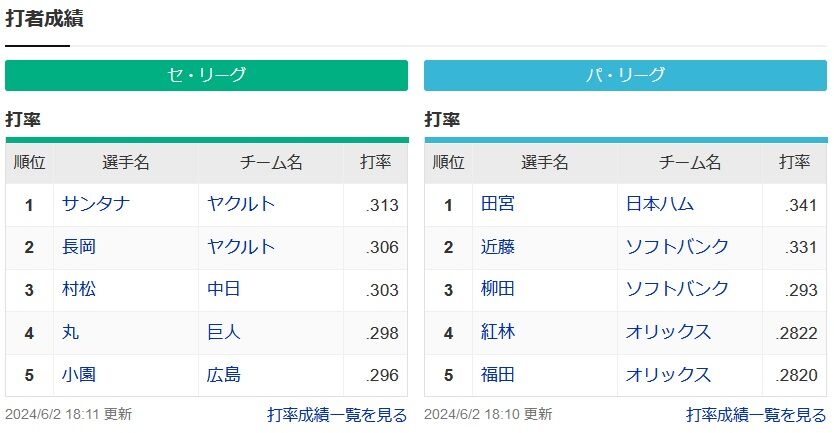Click ヤクルト team link in first row

(x=241, y=205)
